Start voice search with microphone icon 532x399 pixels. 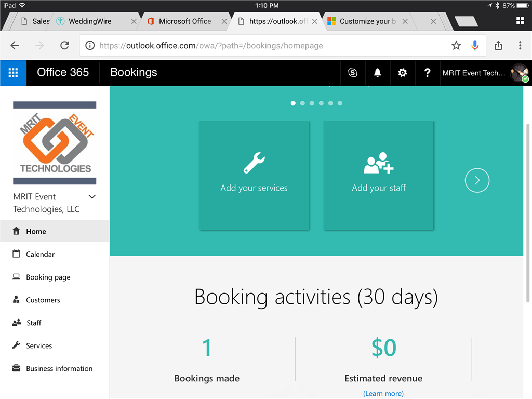pos(475,46)
